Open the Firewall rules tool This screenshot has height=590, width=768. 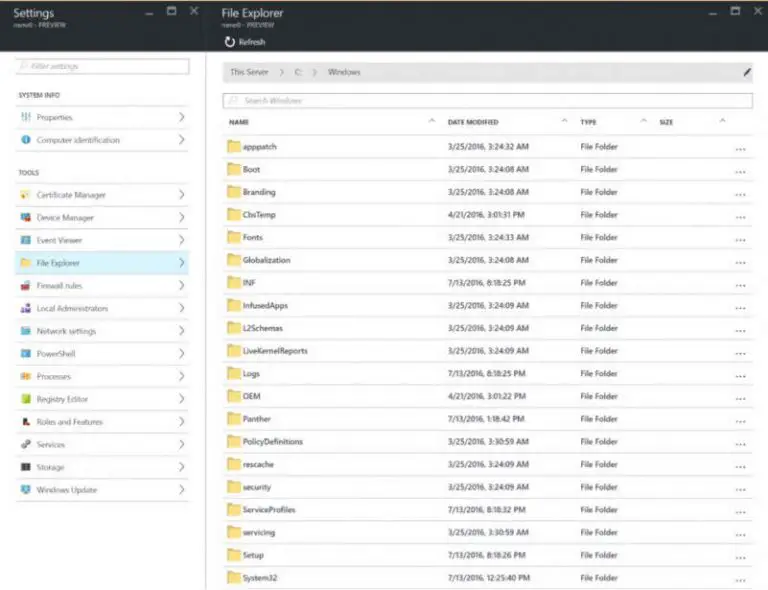tap(60, 286)
